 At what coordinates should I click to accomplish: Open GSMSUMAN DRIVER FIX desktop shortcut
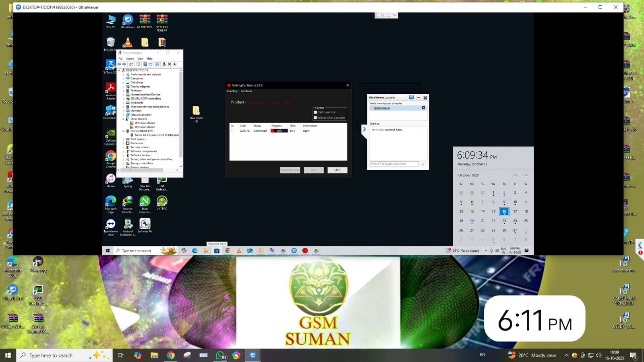pyautogui.click(x=624, y=290)
